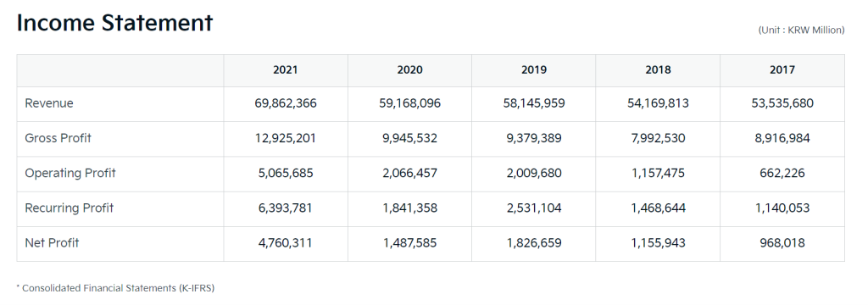The height and width of the screenshot is (305, 868).
Task: Select the 2021 column header
Action: pos(286,69)
